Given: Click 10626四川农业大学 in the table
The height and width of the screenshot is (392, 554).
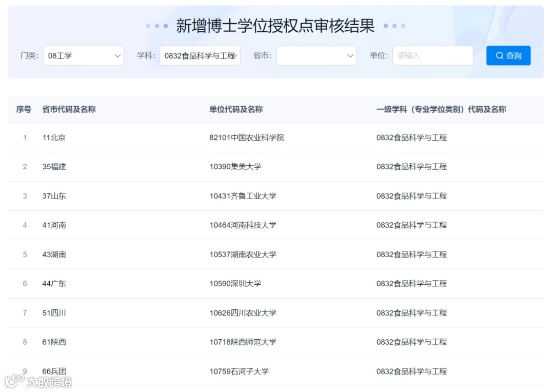Looking at the screenshot, I should click(243, 313).
